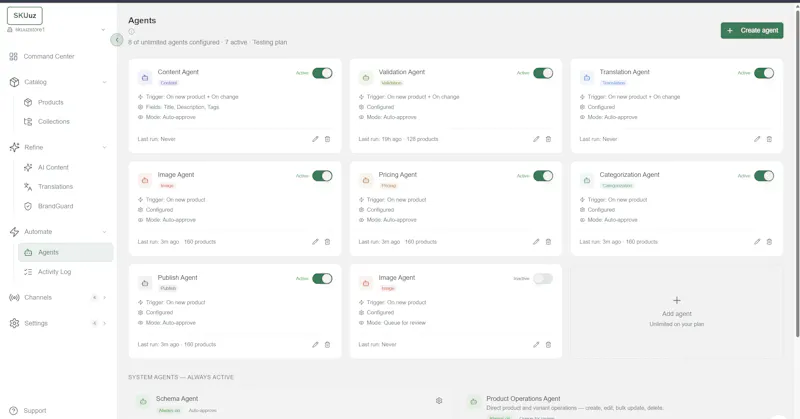This screenshot has width=800, height=419.
Task: Delete the Validation Agent via trash icon
Action: pos(548,139)
